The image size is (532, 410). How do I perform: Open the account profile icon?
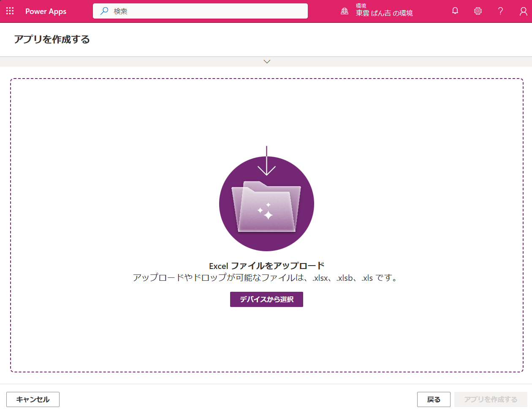click(x=523, y=11)
